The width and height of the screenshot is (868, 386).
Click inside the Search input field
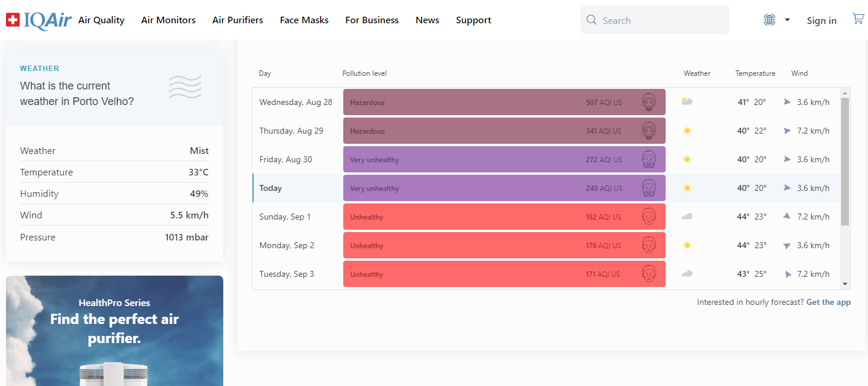pyautogui.click(x=663, y=20)
